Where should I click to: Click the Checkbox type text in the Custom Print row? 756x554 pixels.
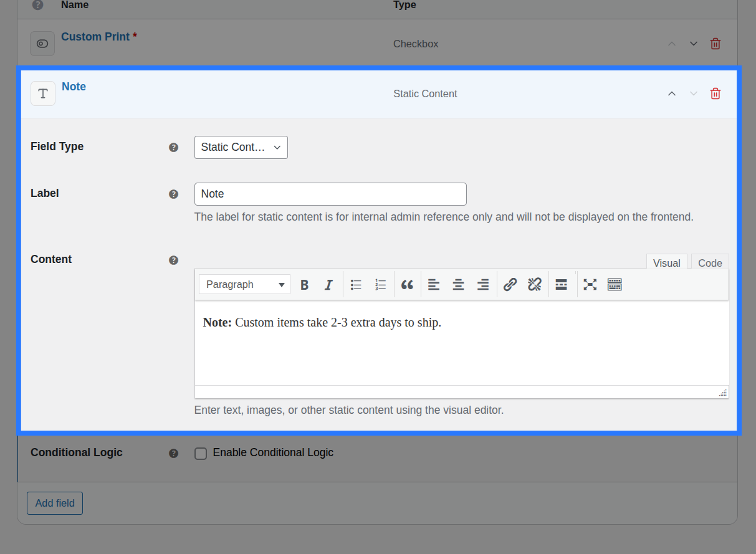416,44
